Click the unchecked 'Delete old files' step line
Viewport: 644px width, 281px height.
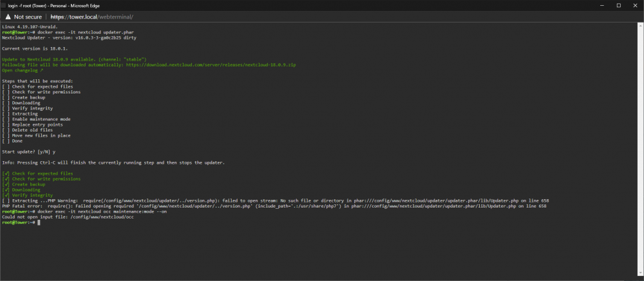click(28, 130)
